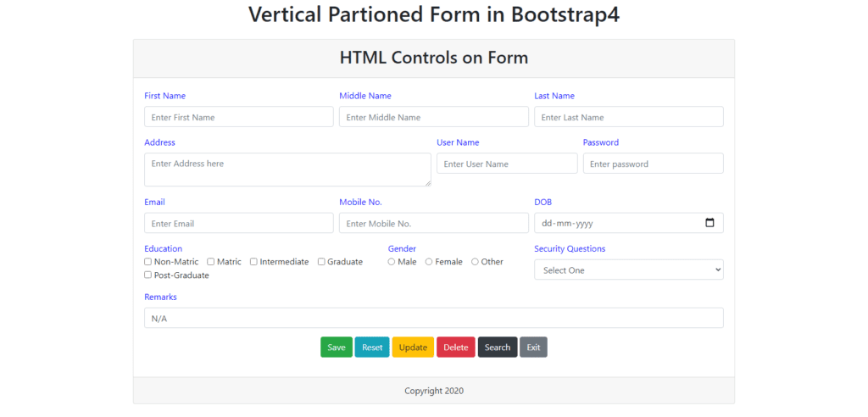Expand the Security Questions dropdown

629,270
